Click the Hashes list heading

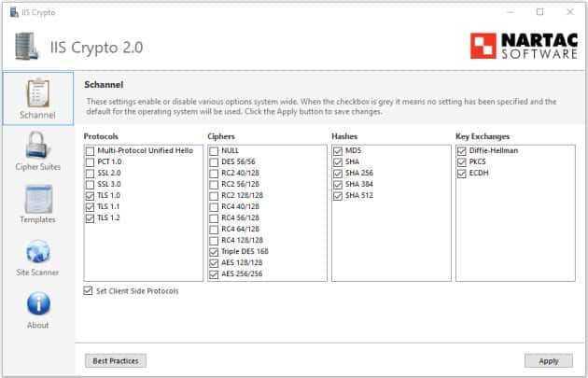pyautogui.click(x=344, y=136)
